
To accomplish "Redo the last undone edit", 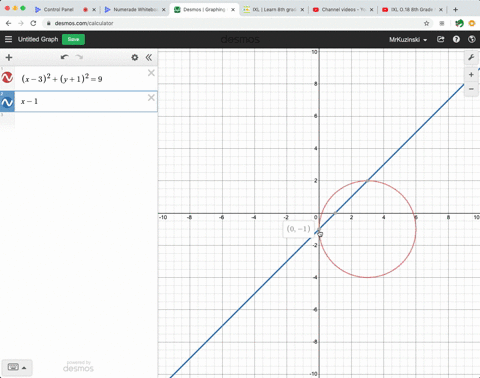I will (79, 57).
